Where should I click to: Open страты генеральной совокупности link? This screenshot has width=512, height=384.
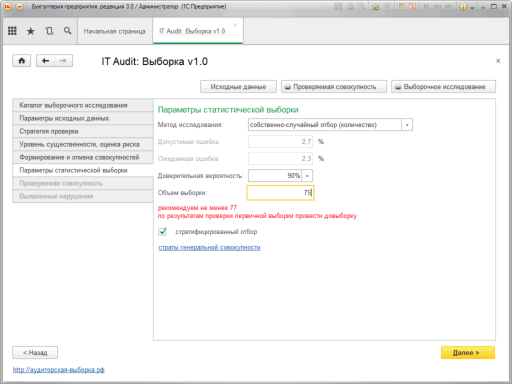click(209, 247)
